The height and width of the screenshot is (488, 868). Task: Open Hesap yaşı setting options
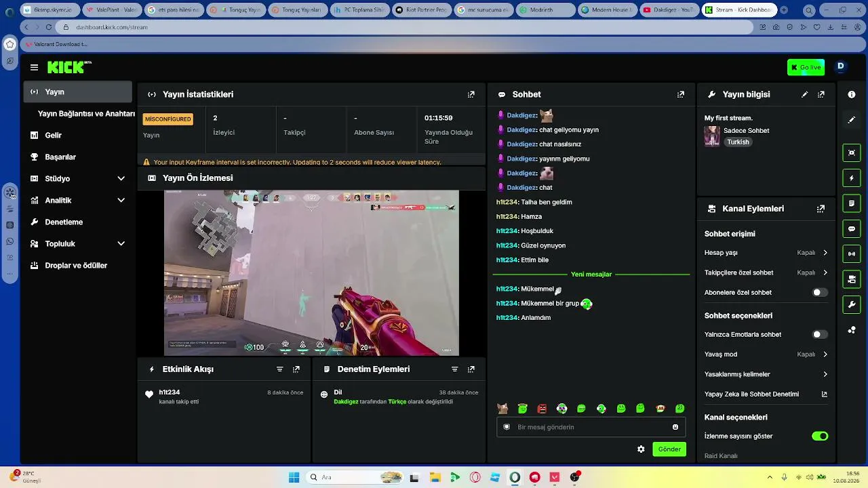click(766, 253)
